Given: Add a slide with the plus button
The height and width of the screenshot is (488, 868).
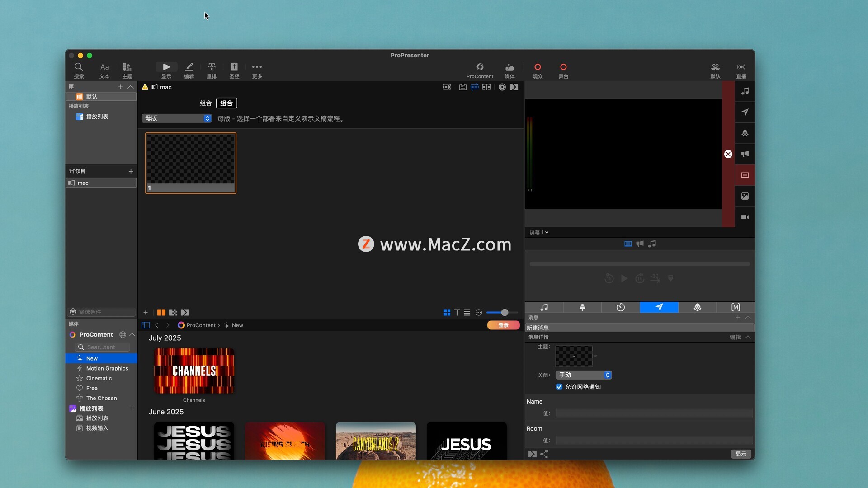Looking at the screenshot, I should [x=146, y=312].
